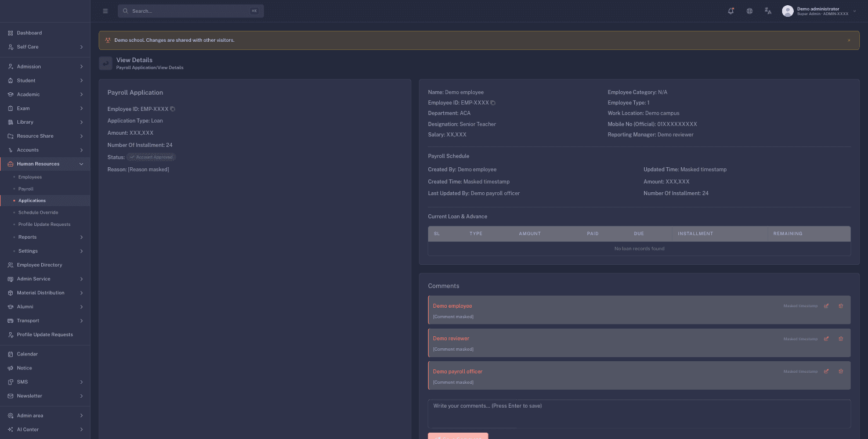Focus the Write your comments text area
The image size is (868, 439).
coord(639,413)
